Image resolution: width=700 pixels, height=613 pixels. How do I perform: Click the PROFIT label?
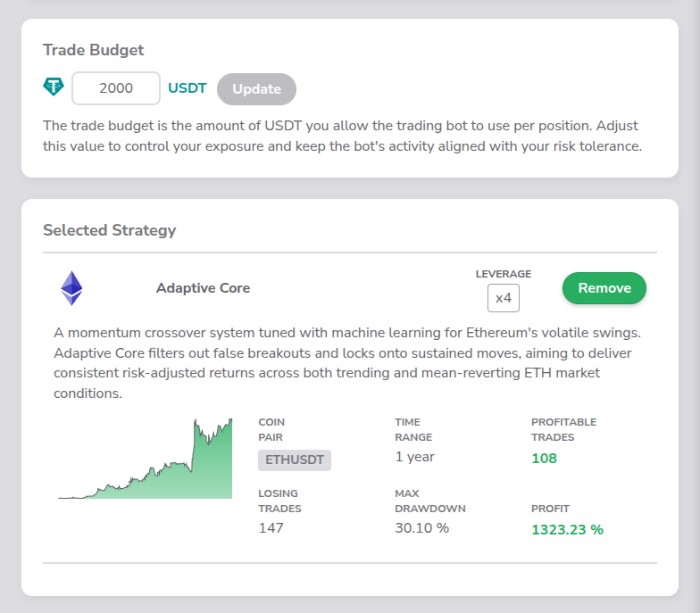pos(550,509)
